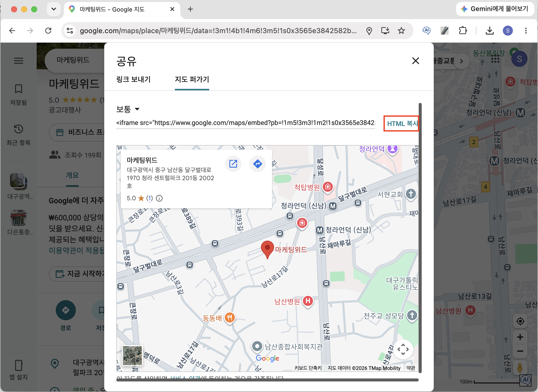This screenshot has width=538, height=392.
Task: Click the info icon beside the rating
Action: tap(159, 198)
